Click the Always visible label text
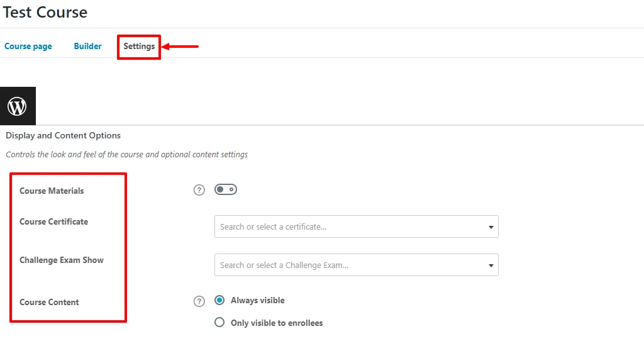The width and height of the screenshot is (644, 346). pos(257,300)
